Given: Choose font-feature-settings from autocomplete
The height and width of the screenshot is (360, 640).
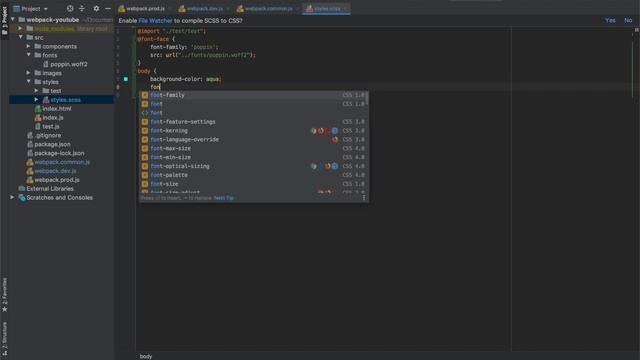Looking at the screenshot, I should point(253,122).
